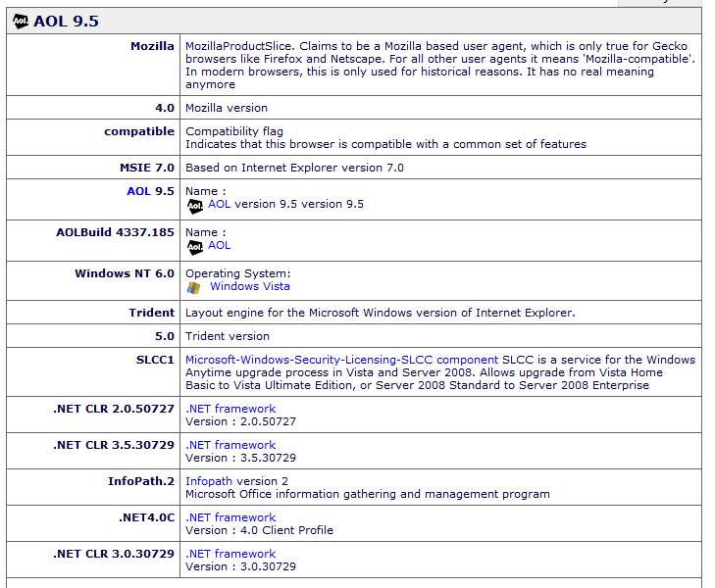This screenshot has height=588, width=715.
Task: Click AOL icon beside version 9.5 text
Action: [195, 206]
